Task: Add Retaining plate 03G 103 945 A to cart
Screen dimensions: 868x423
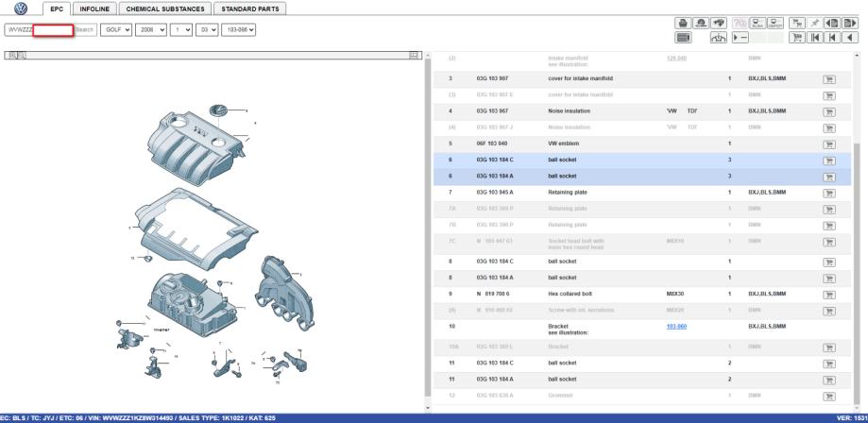Action: click(829, 194)
